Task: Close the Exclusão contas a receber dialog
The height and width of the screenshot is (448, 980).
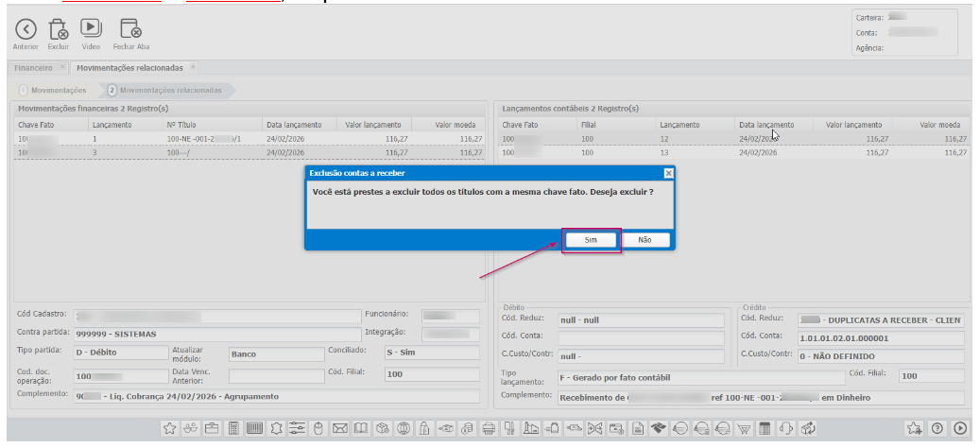Action: (668, 173)
